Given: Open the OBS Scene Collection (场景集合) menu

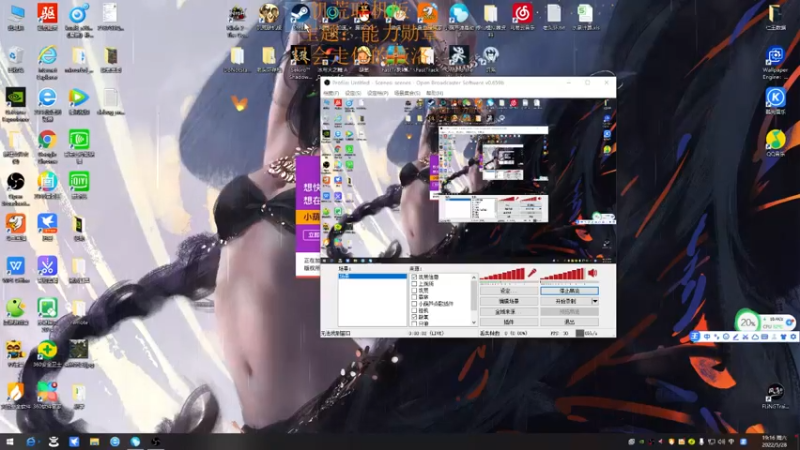Looking at the screenshot, I should (407, 93).
